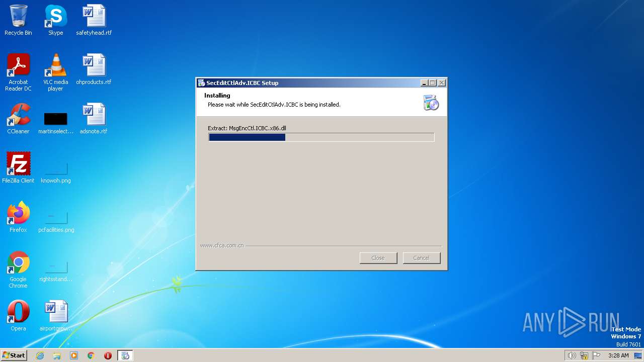This screenshot has width=644, height=362.
Task: Click the Extract MsgEncCtl.ICBC.x86.dll status text
Action: 247,128
